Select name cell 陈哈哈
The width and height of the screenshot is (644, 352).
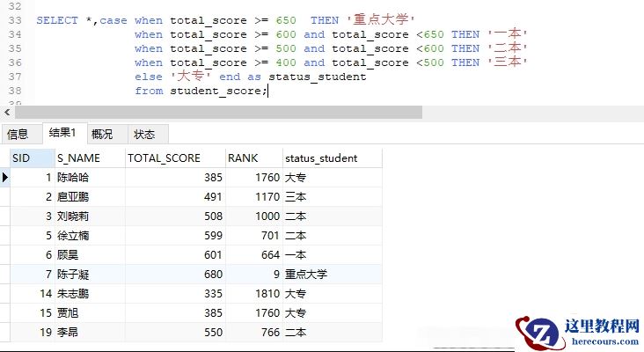(x=90, y=178)
